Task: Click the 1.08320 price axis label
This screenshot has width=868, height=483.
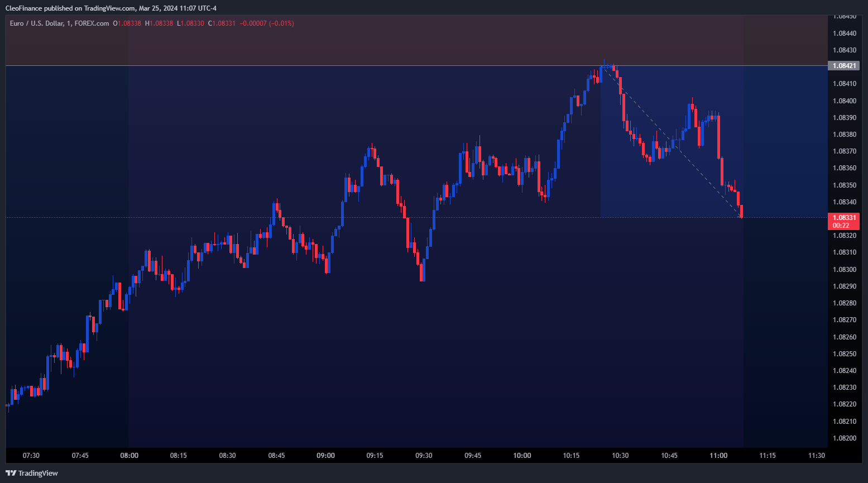Action: tap(844, 236)
